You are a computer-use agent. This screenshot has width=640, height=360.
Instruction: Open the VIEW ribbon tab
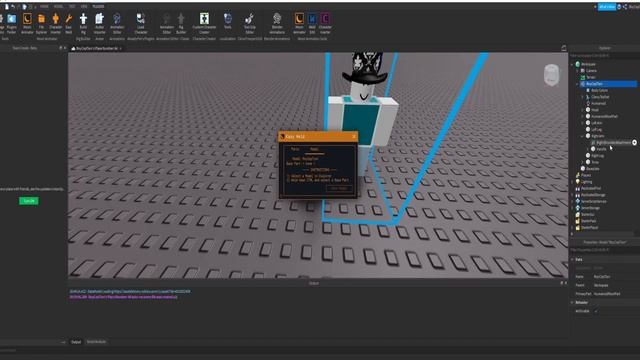84,7
